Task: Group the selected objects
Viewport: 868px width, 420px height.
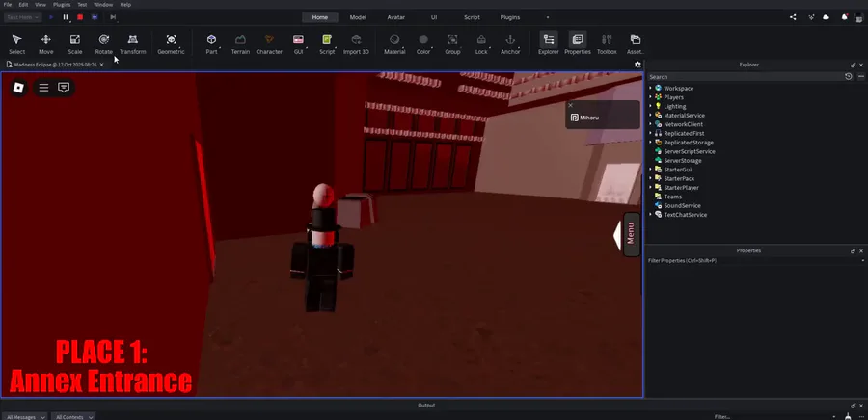Action: [x=452, y=43]
